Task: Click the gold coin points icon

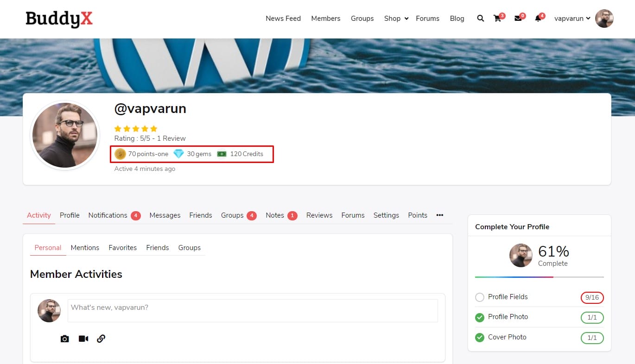Action: click(x=120, y=154)
